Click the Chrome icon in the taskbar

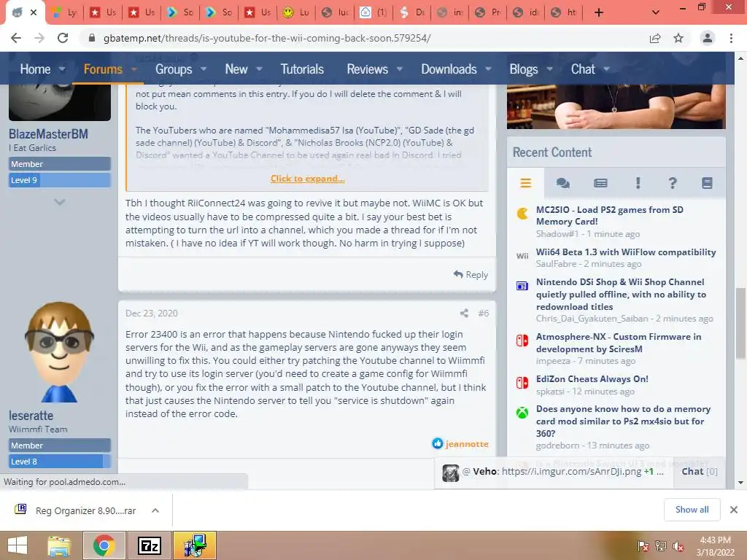[x=104, y=545]
